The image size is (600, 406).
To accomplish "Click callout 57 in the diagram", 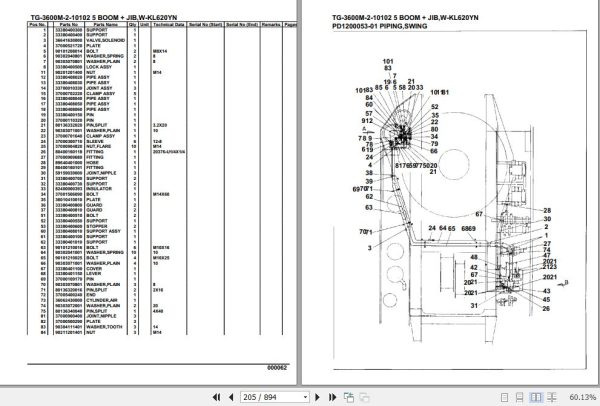I will tap(369, 114).
